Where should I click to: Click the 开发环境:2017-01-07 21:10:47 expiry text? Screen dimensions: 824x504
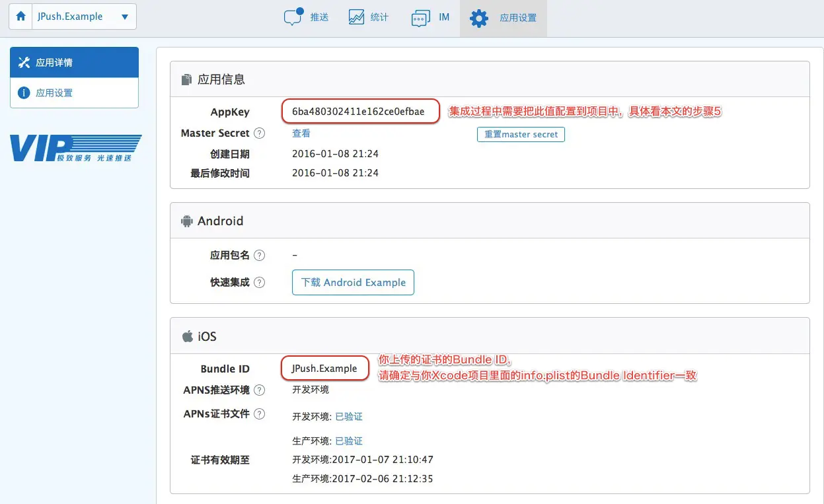(363, 460)
